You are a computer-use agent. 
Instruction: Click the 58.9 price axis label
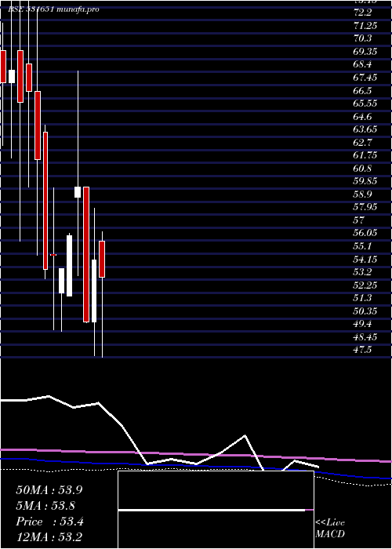tap(361, 195)
